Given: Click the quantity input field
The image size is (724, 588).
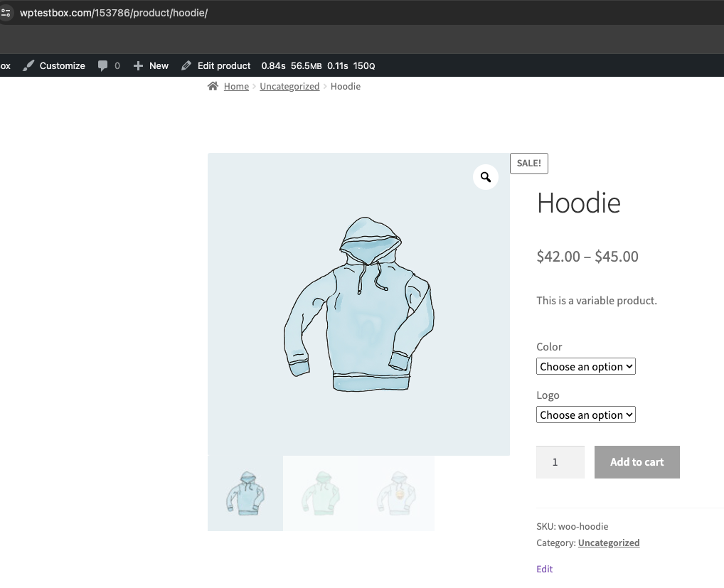Looking at the screenshot, I should pyautogui.click(x=560, y=462).
